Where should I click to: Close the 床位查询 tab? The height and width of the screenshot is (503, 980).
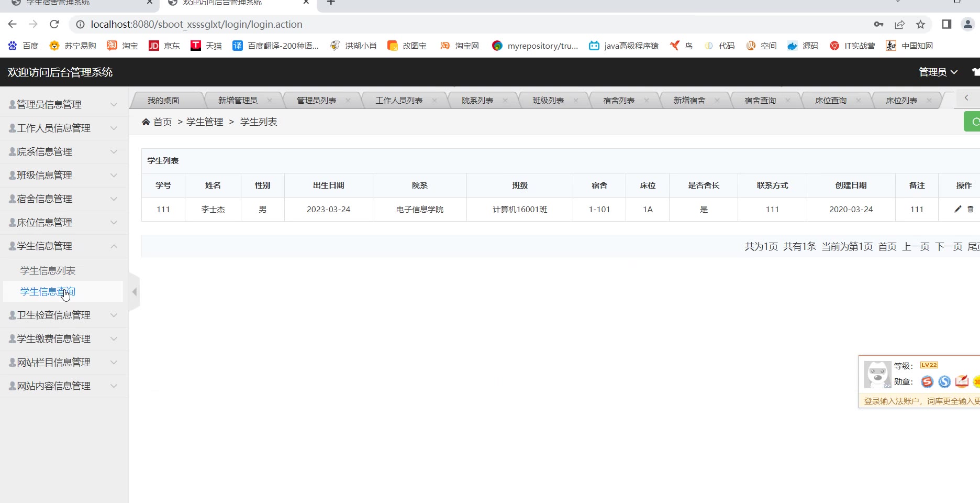(859, 100)
